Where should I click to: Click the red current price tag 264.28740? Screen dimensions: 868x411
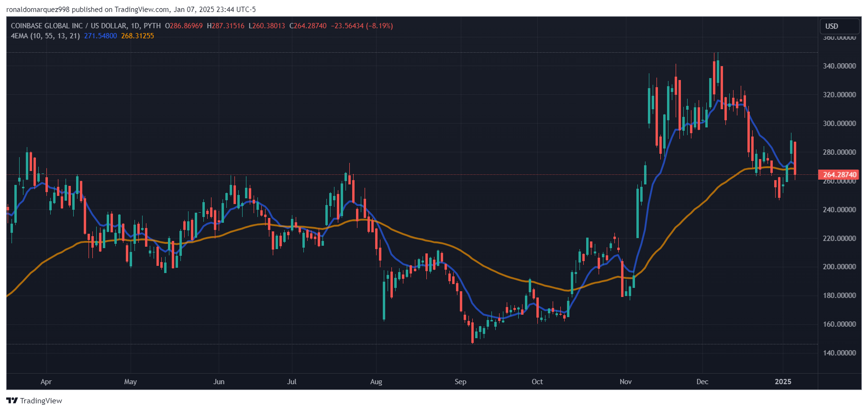[839, 175]
